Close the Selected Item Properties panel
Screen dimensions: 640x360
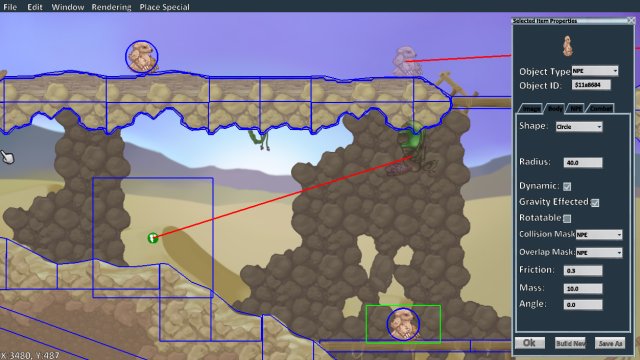click(631, 20)
